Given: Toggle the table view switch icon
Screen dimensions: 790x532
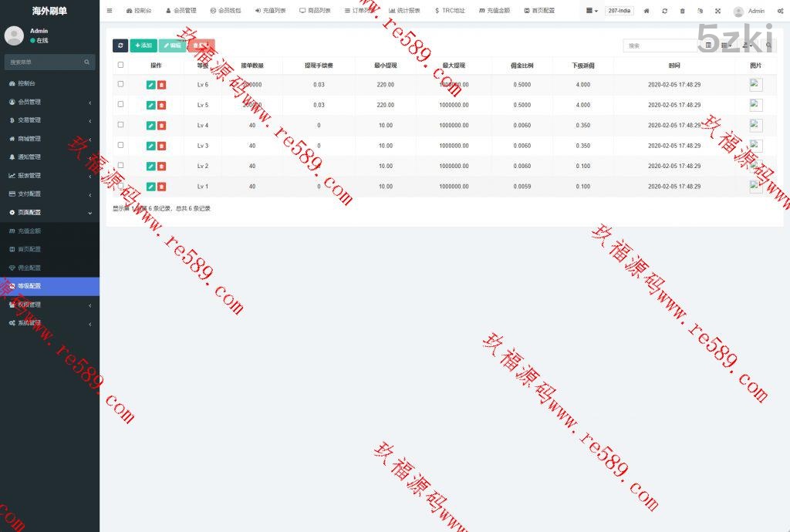Looking at the screenshot, I should (x=708, y=45).
